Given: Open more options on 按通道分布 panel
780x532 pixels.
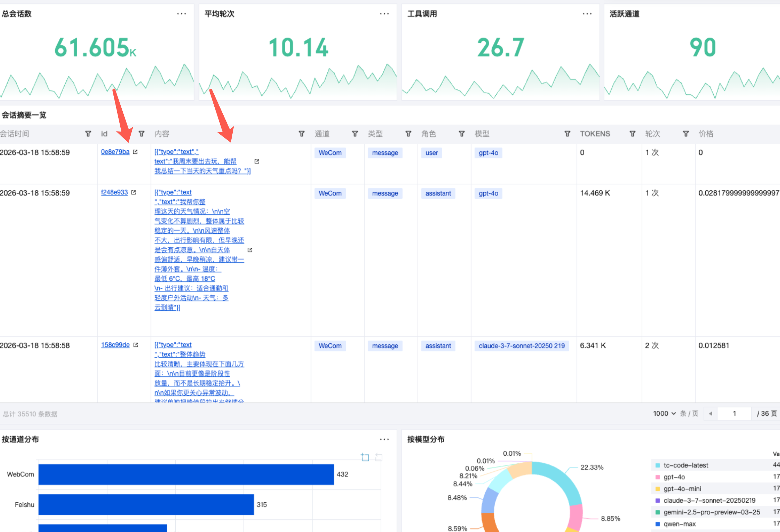Looking at the screenshot, I should point(384,439).
